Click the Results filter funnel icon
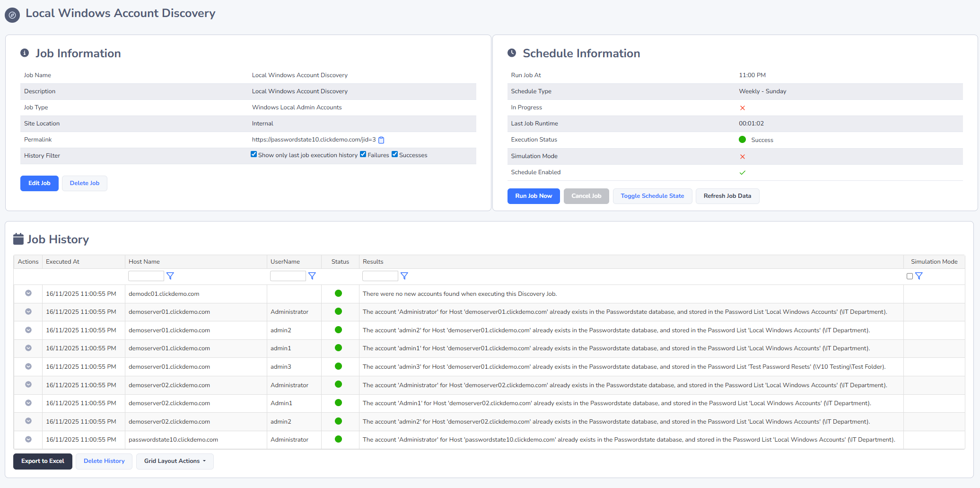This screenshot has width=980, height=488. pos(404,276)
